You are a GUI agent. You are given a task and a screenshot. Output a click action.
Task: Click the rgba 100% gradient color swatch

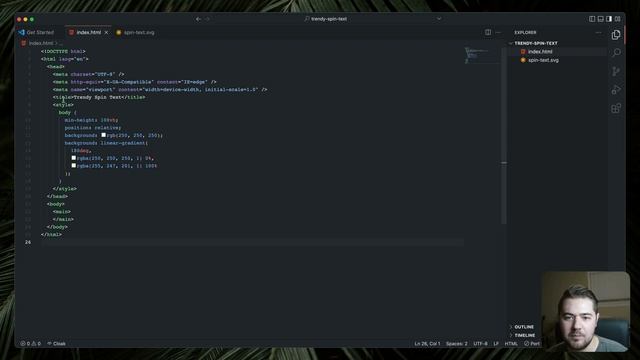tap(73, 166)
